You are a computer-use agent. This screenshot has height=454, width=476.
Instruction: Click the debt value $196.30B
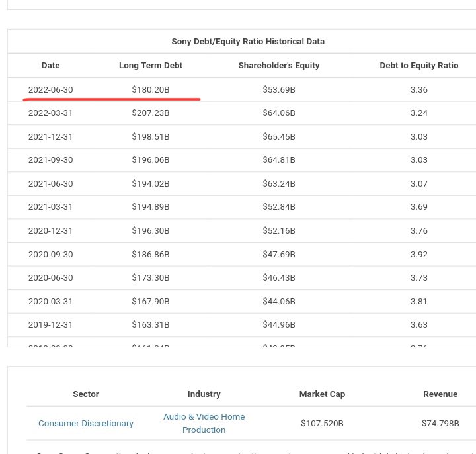(x=151, y=231)
